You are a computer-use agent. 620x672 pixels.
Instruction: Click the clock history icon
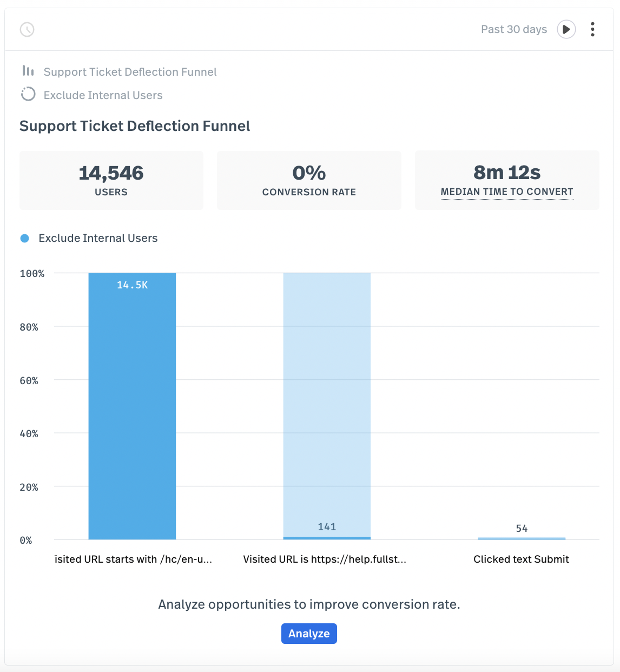pos(27,29)
